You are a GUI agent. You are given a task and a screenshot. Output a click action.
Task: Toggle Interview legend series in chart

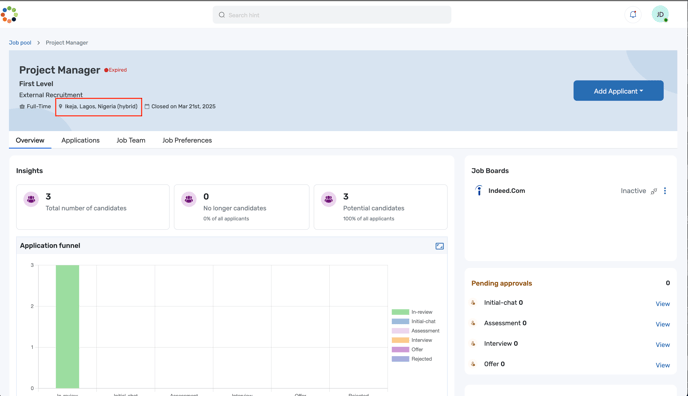click(x=412, y=340)
